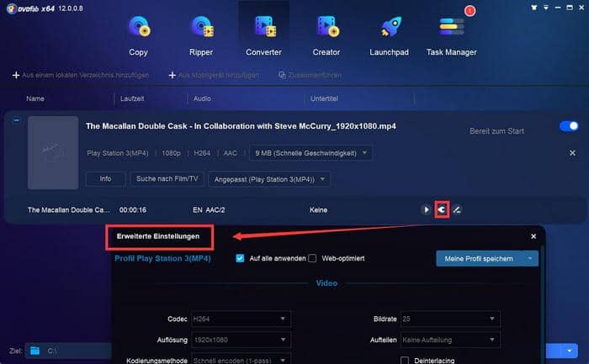This screenshot has height=364, width=589.
Task: Toggle the blue task enable switch
Action: (569, 126)
